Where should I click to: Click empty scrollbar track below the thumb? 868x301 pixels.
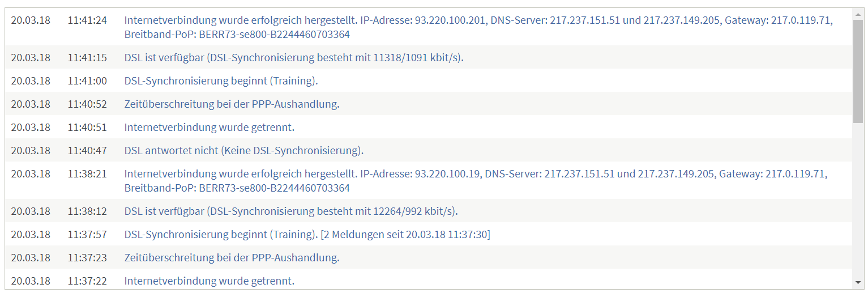click(x=858, y=198)
